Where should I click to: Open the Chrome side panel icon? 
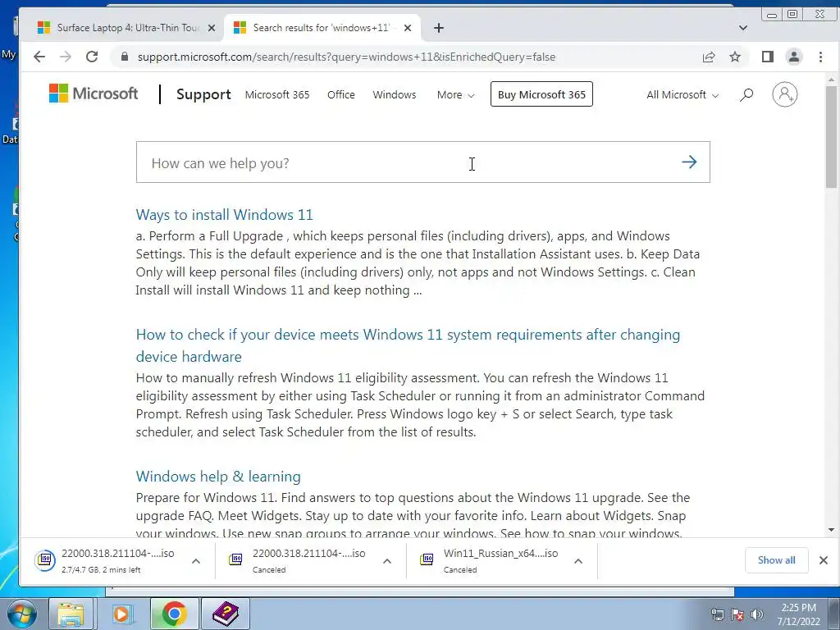(767, 57)
